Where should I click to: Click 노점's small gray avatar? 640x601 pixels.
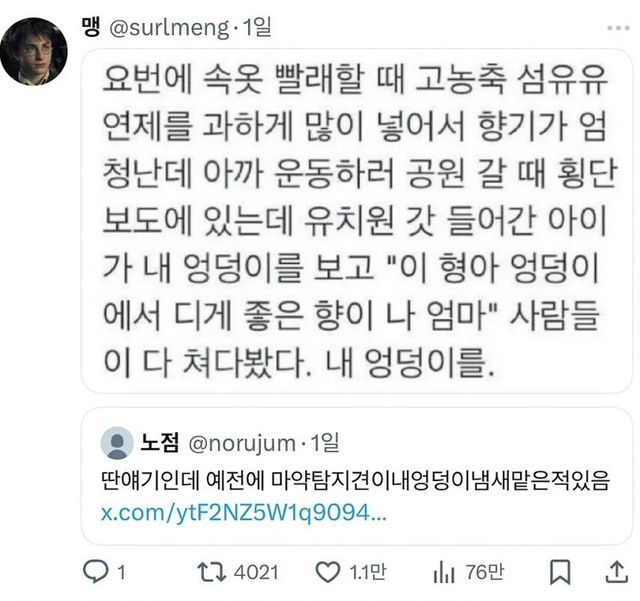[117, 442]
